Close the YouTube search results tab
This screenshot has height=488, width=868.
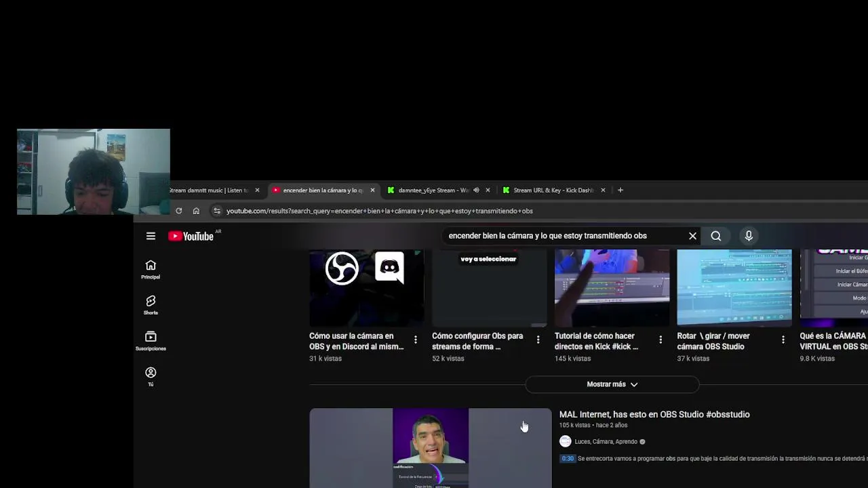tap(372, 190)
